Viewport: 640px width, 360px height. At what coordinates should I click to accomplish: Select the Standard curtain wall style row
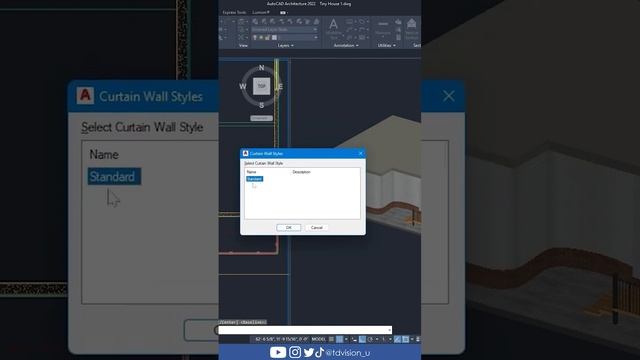point(254,179)
